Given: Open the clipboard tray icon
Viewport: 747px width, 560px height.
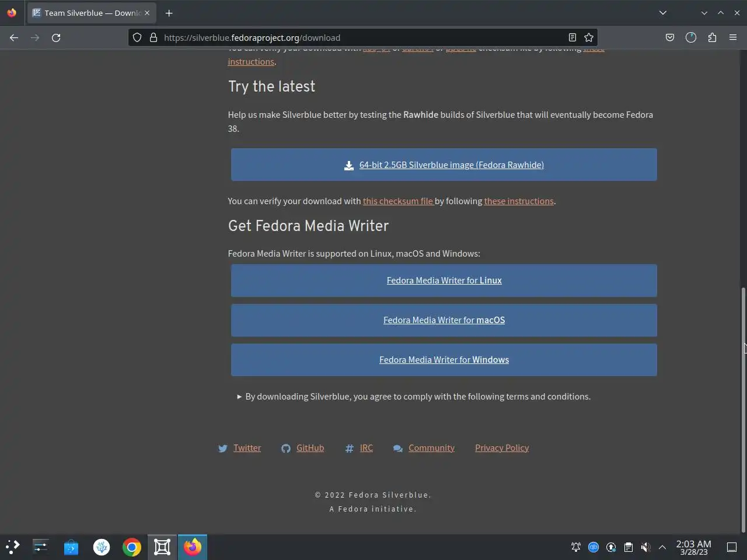Looking at the screenshot, I should [x=629, y=547].
